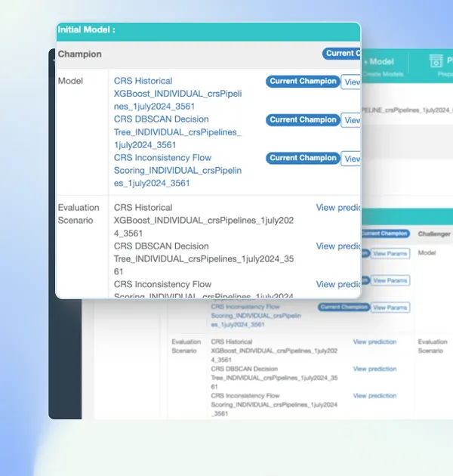The height and width of the screenshot is (476, 453).
Task: Select the Model row label in the zoomed panel
Action: pyautogui.click(x=70, y=81)
